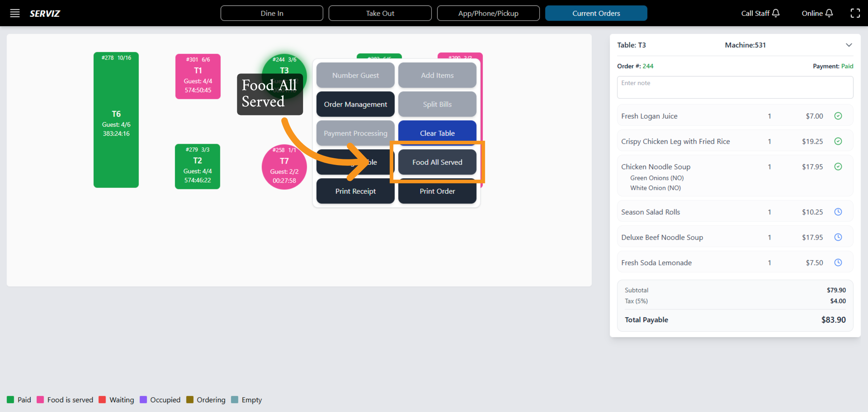The width and height of the screenshot is (868, 412).
Task: Select the App/Phone/Pickup tab
Action: click(488, 13)
